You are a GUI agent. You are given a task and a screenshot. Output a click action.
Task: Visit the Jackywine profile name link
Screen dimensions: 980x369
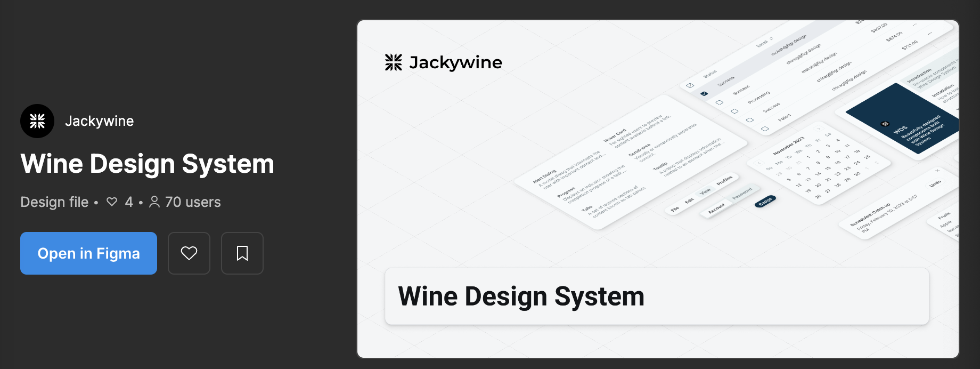99,121
